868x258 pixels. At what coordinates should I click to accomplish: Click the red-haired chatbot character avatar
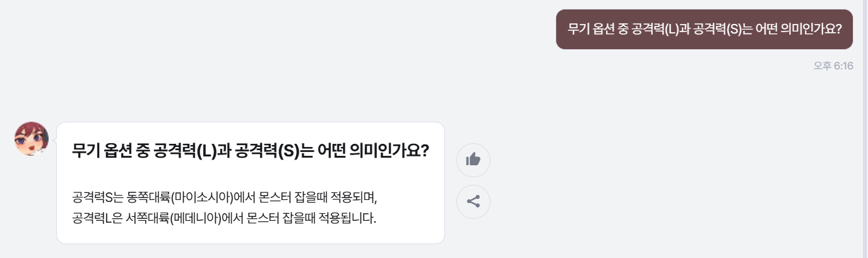tap(32, 139)
